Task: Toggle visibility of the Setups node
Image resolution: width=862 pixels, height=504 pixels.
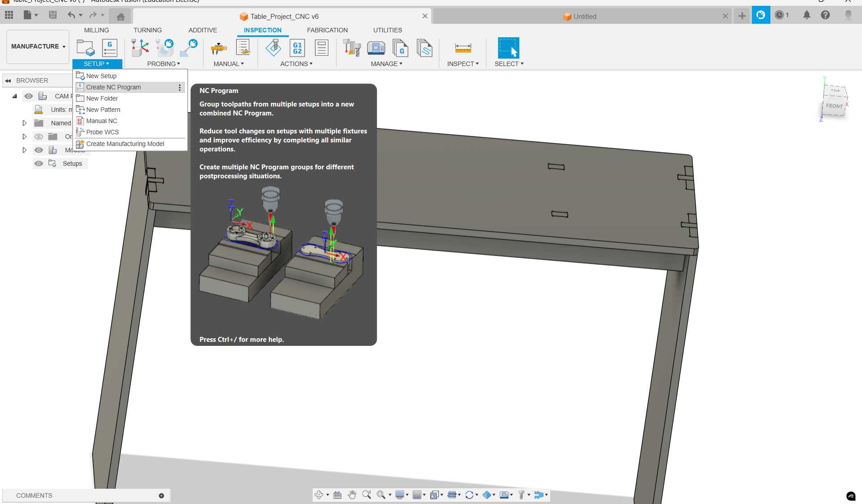Action: click(x=39, y=164)
